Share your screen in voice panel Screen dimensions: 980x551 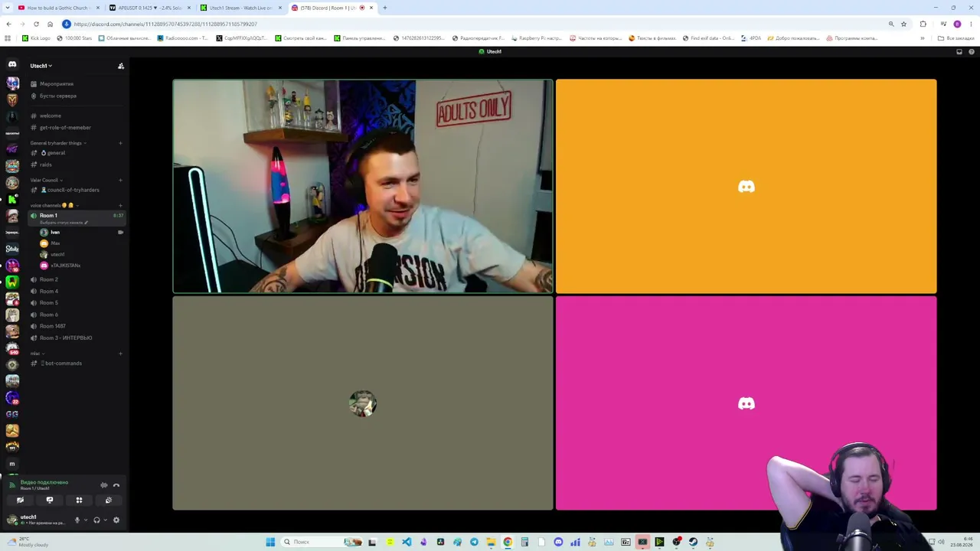click(50, 500)
